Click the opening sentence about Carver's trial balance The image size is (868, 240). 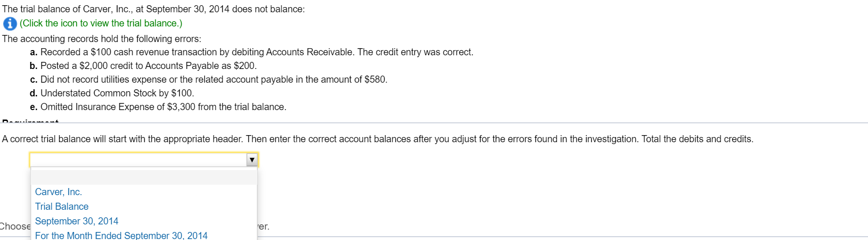(x=153, y=9)
